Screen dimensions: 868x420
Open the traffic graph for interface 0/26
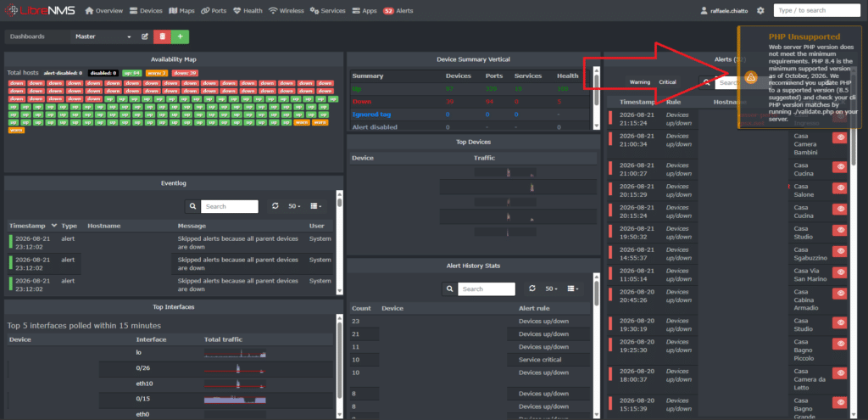click(x=236, y=368)
